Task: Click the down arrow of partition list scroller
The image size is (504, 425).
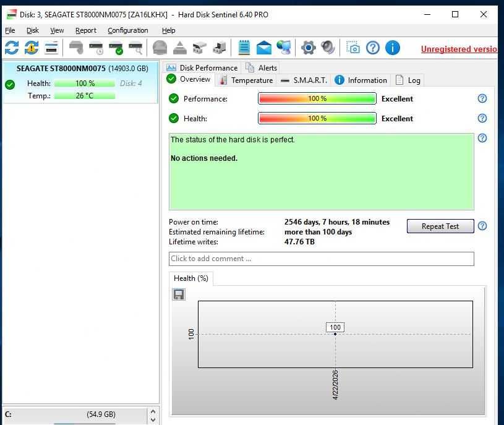Action: (153, 419)
